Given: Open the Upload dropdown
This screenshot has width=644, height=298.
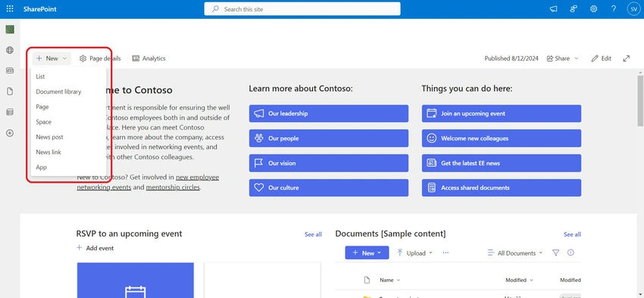Looking at the screenshot, I should coord(414,253).
